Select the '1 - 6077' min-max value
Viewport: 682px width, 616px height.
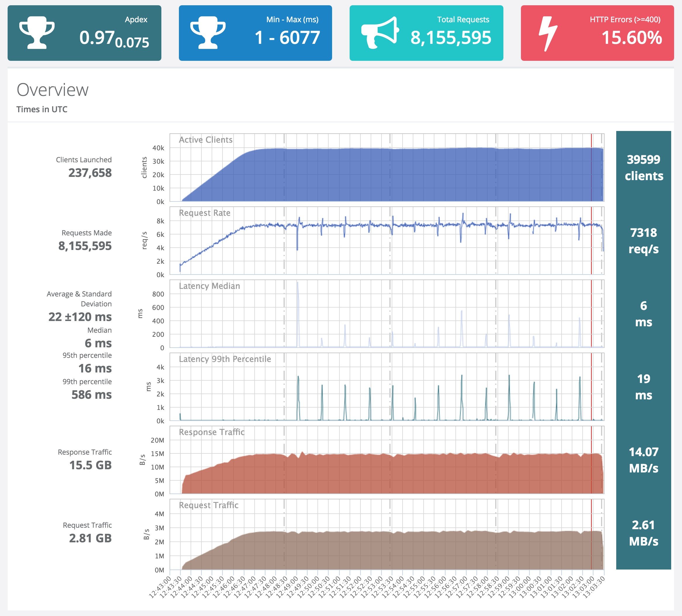coord(287,37)
